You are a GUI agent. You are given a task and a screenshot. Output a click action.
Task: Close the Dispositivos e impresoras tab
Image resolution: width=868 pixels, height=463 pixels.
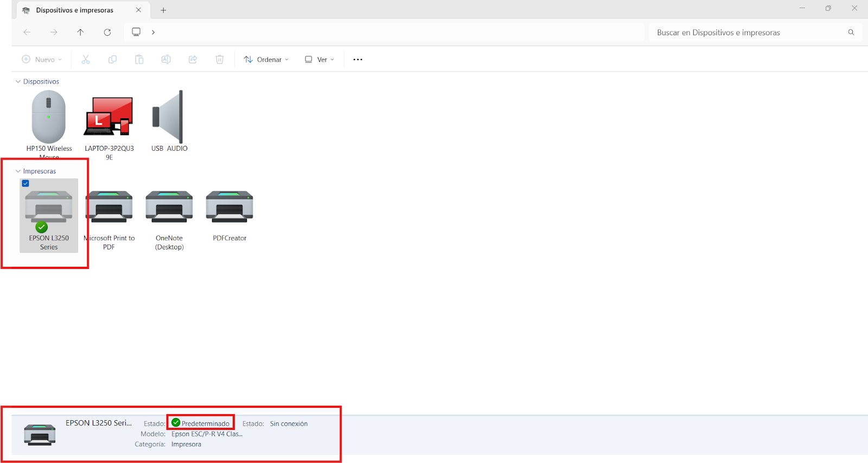(x=138, y=10)
